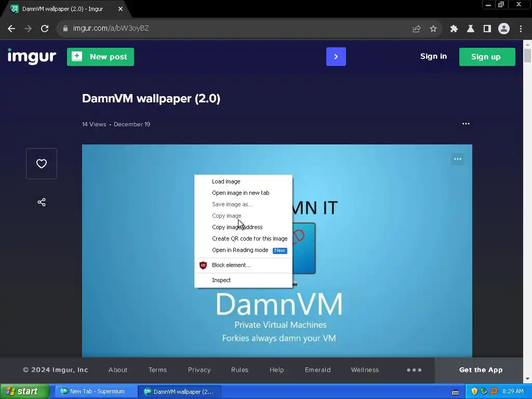
Task: Click the scrollbar down arrow
Action: click(x=527, y=379)
